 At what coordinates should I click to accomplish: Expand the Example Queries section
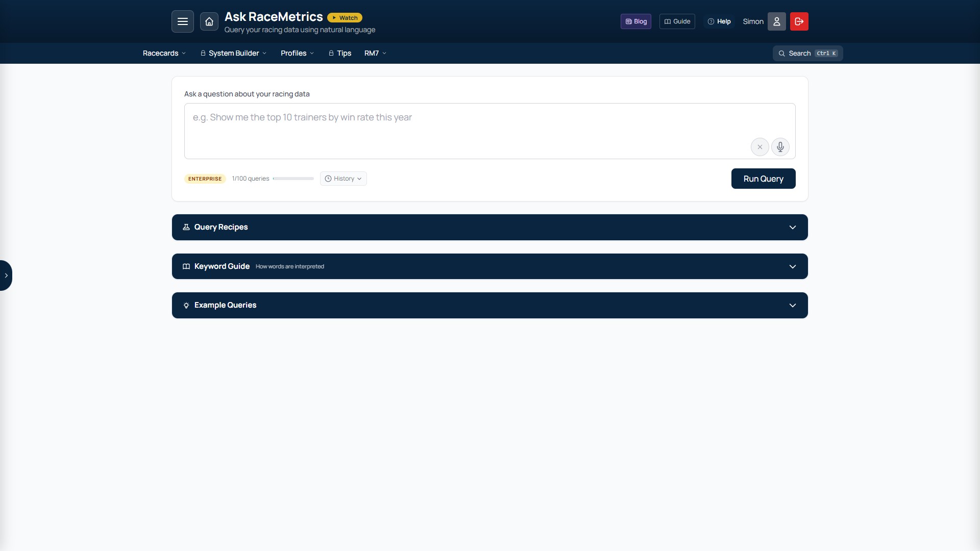coord(490,306)
